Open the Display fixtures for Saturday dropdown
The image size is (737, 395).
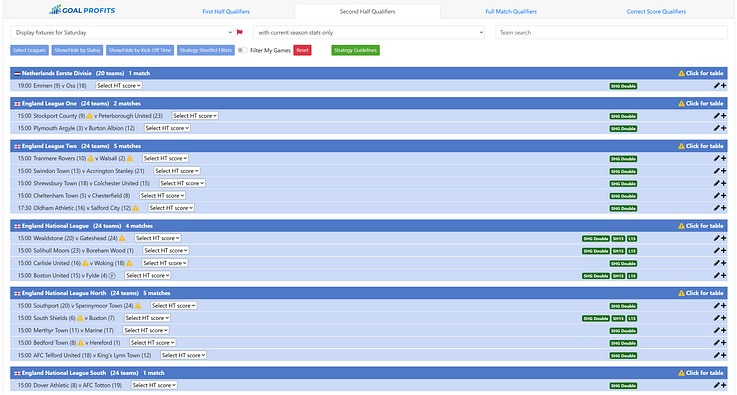click(x=122, y=32)
